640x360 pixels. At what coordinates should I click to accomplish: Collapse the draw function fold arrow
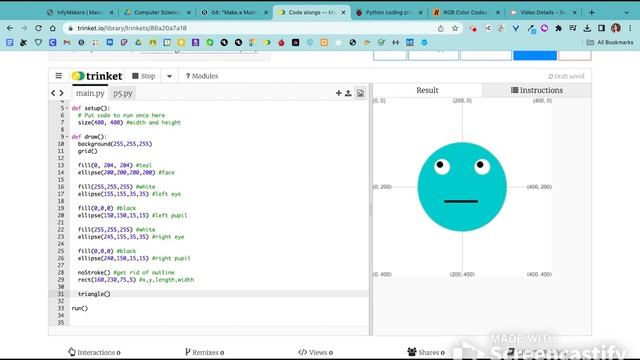tap(67, 137)
